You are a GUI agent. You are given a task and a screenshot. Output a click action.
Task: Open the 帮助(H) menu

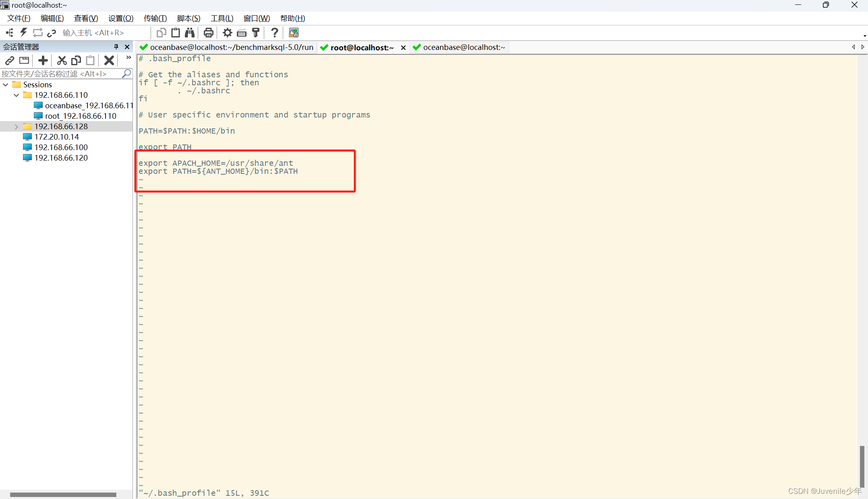[292, 18]
